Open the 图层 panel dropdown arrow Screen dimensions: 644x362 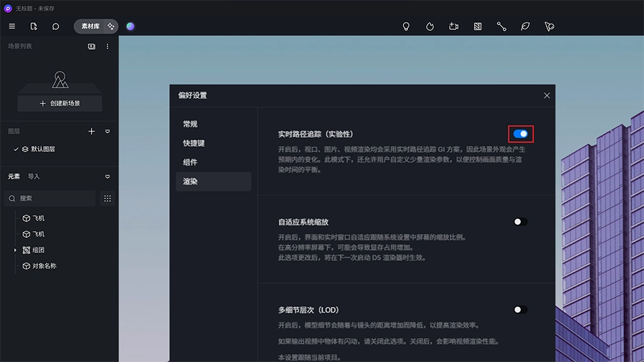point(107,131)
